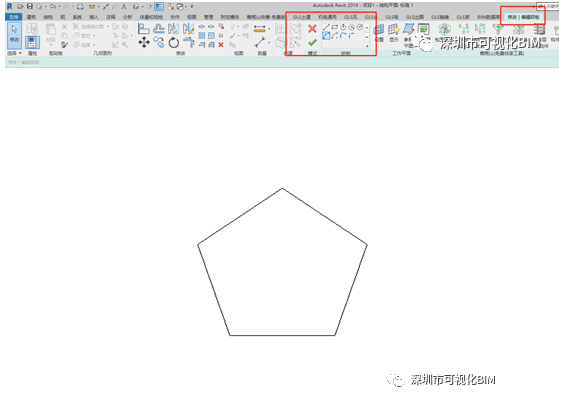
Task: Click the Print icon in quick access toolbar
Action: (x=80, y=6)
